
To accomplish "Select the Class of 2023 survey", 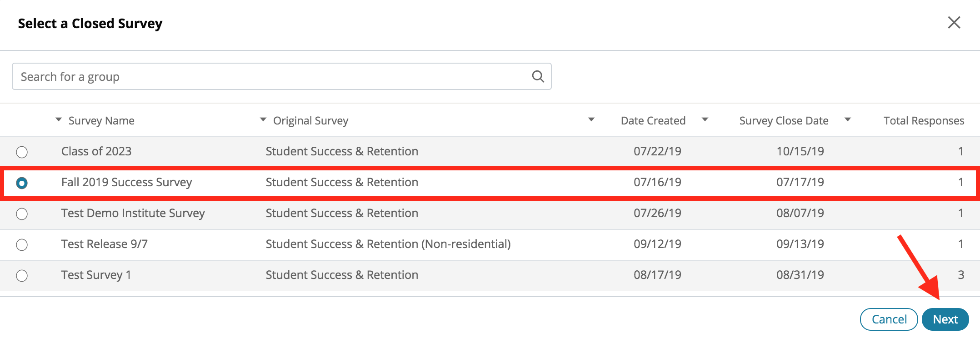I will [22, 152].
